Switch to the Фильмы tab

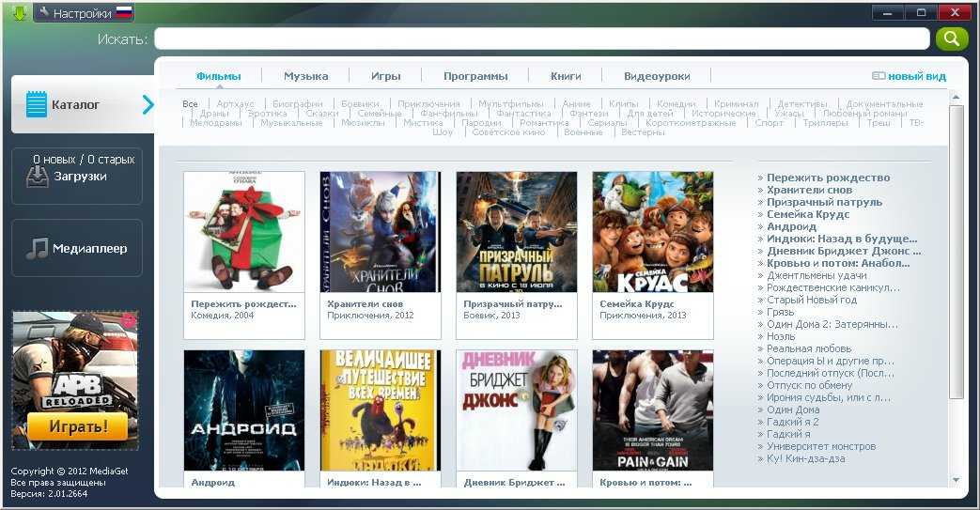pos(218,76)
